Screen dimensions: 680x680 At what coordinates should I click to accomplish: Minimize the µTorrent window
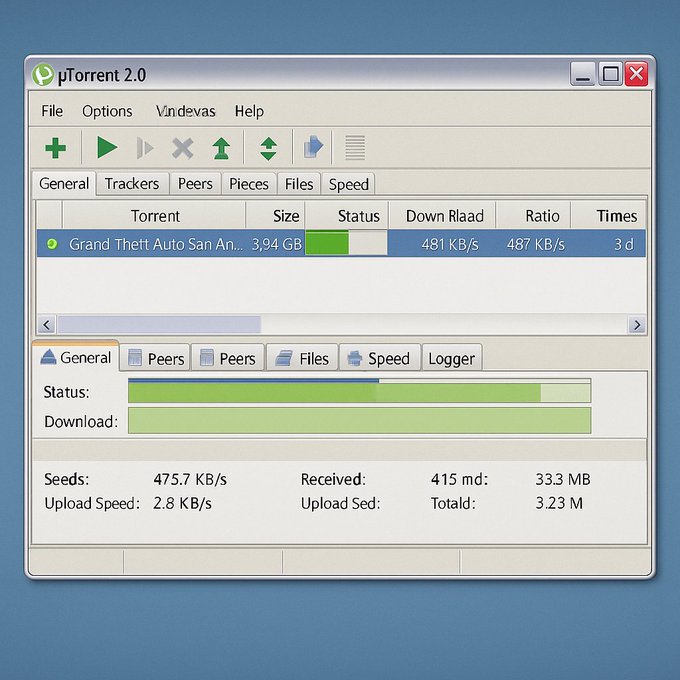(x=582, y=74)
